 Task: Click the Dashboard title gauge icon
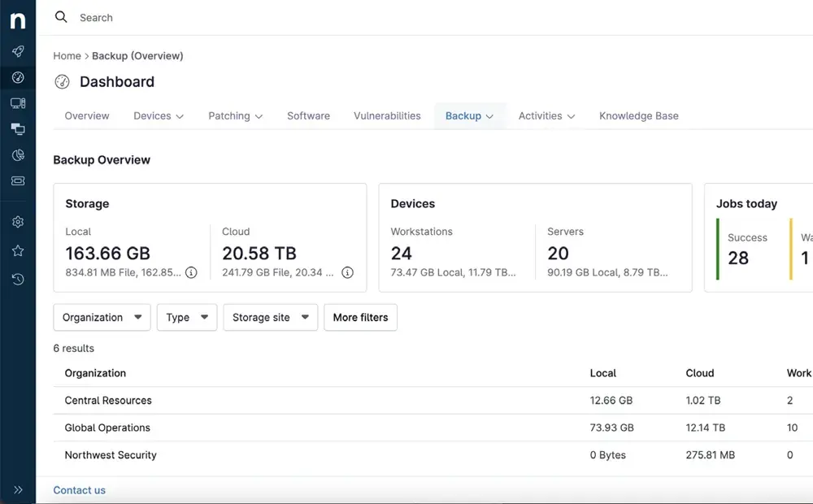pos(63,82)
